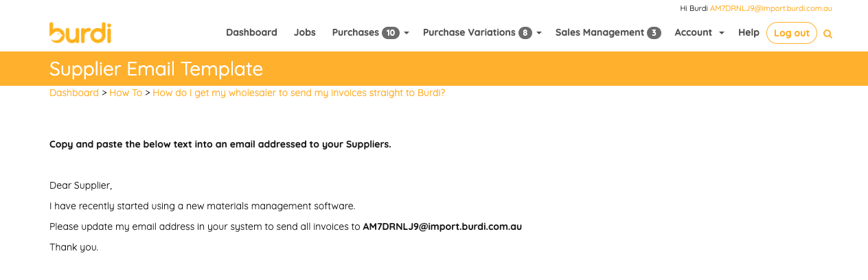The image size is (868, 280).
Task: Open the Account dropdown menu
Action: (x=699, y=32)
